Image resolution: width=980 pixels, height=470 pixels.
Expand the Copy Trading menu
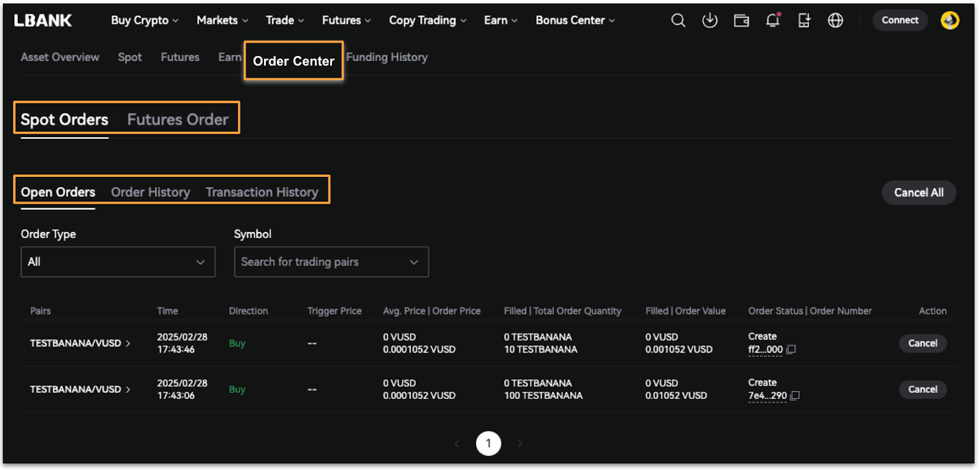(428, 20)
